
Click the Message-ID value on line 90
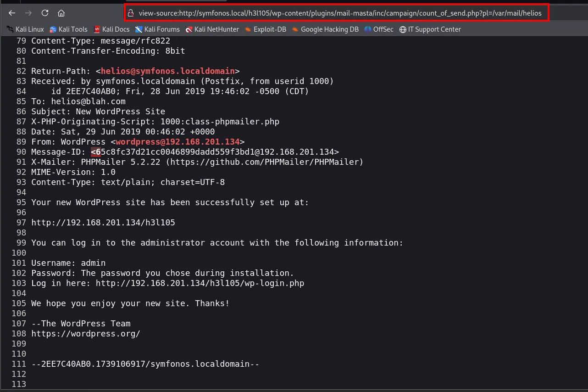[215, 152]
